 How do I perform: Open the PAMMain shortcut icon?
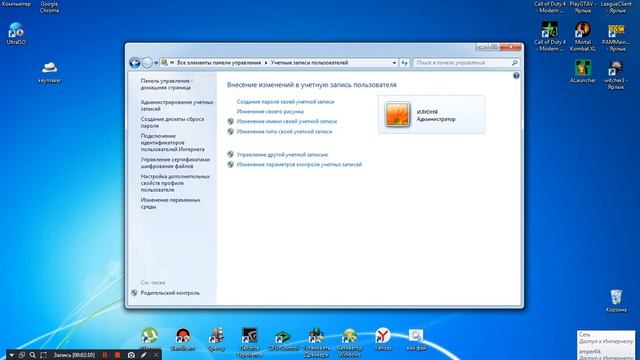[616, 37]
